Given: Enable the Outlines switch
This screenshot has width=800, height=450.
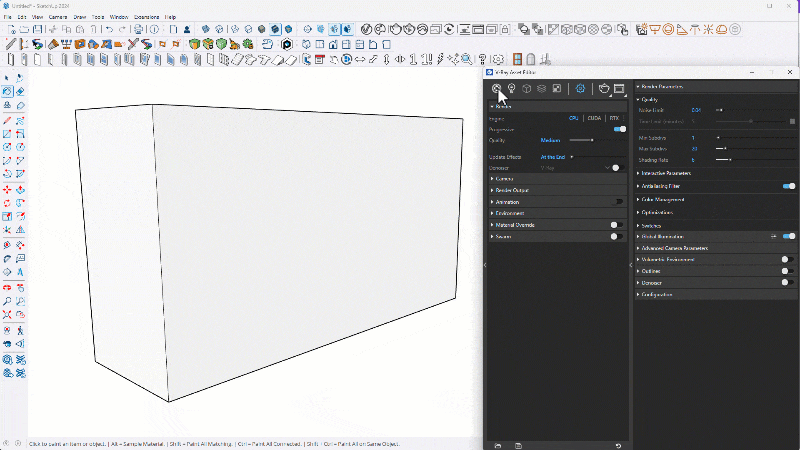Looking at the screenshot, I should coord(787,271).
